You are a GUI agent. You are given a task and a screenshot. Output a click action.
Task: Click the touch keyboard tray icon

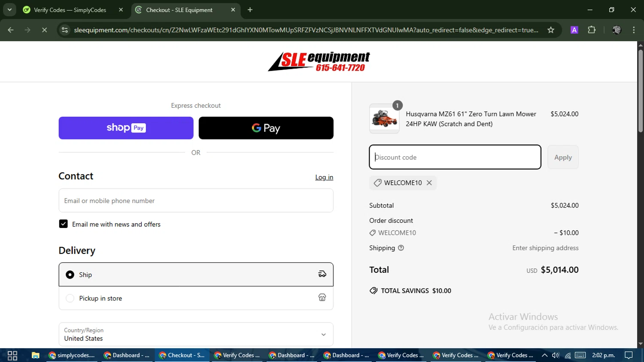tap(580, 355)
